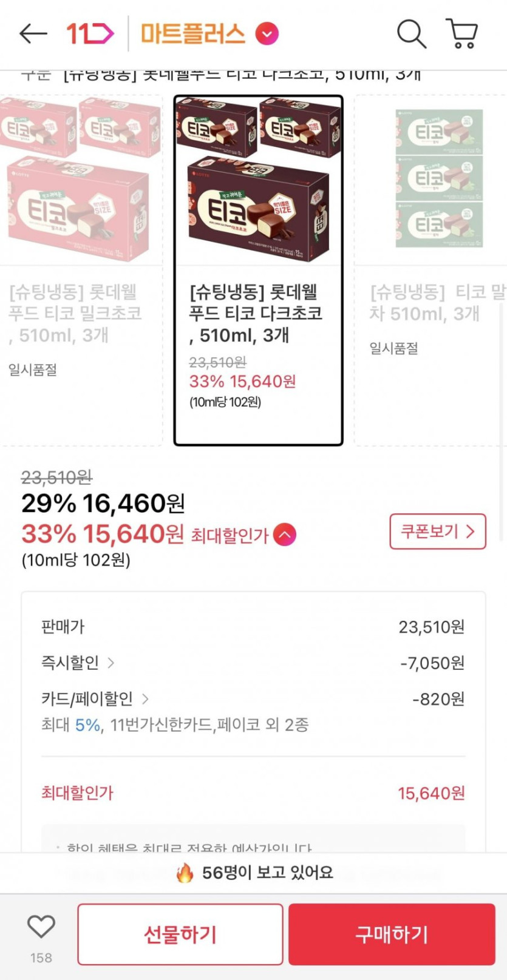This screenshot has width=507, height=980.
Task: Select the 티코 밀크초코 option card
Action: pyautogui.click(x=80, y=270)
